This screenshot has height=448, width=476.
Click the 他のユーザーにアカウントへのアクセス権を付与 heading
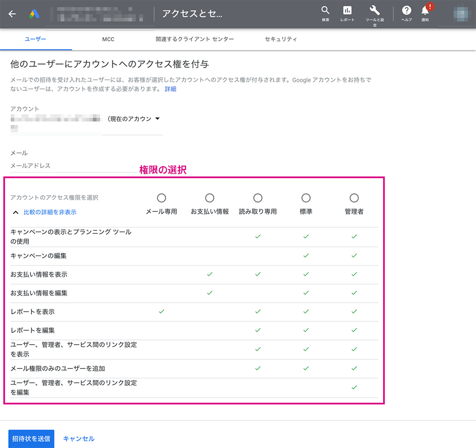click(109, 64)
